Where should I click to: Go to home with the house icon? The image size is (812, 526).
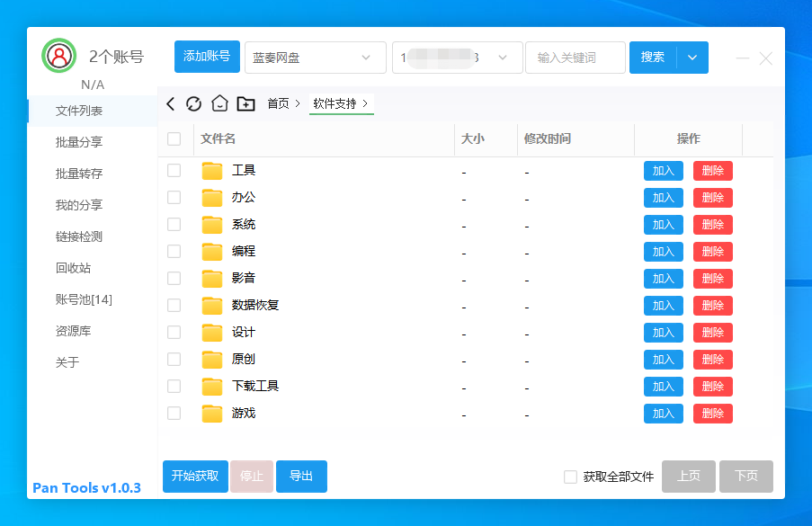pos(219,103)
